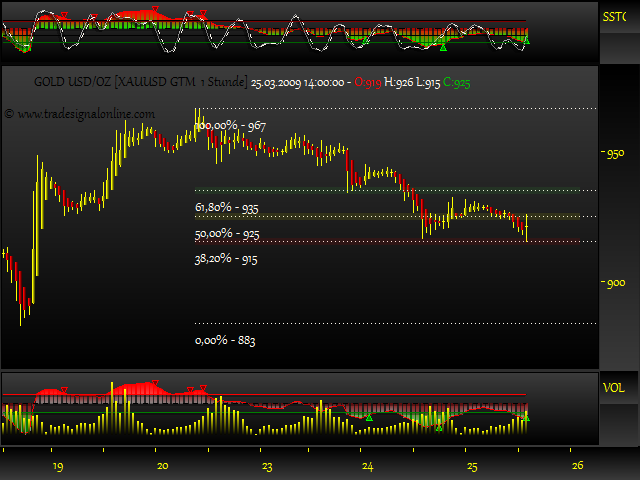
Task: Select the 61,80% - 935 Fibonacci level
Action: [227, 208]
